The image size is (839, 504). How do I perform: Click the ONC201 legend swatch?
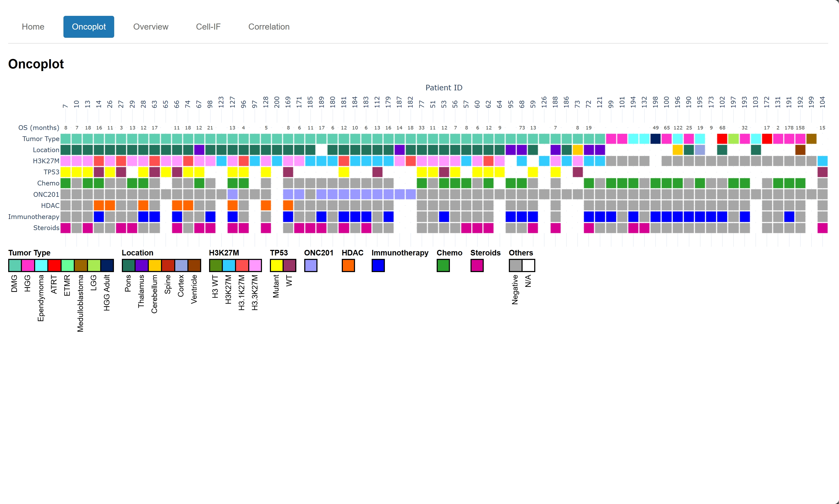coord(311,265)
